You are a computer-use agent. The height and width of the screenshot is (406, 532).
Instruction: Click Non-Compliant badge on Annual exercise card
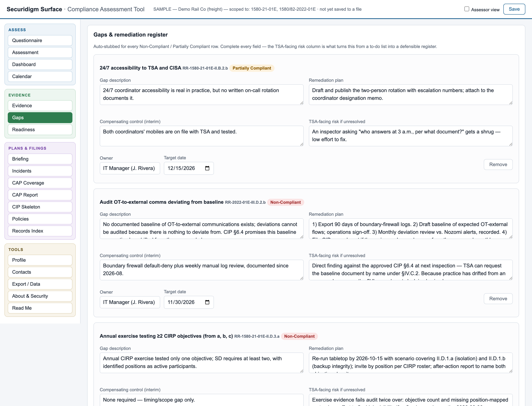tap(299, 336)
